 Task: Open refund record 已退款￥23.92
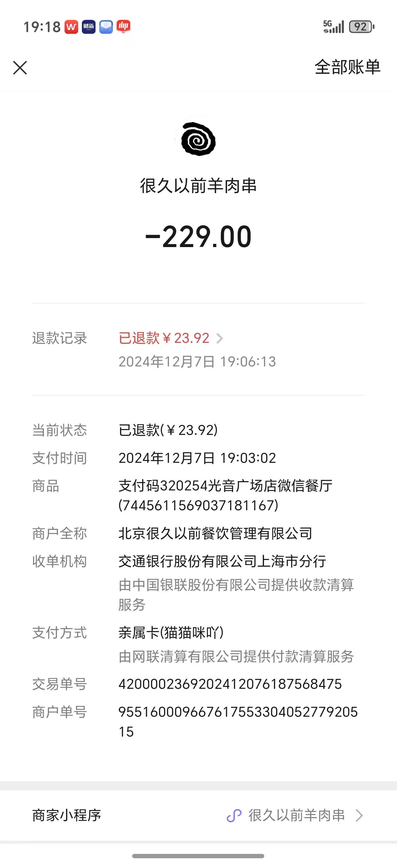(x=164, y=338)
